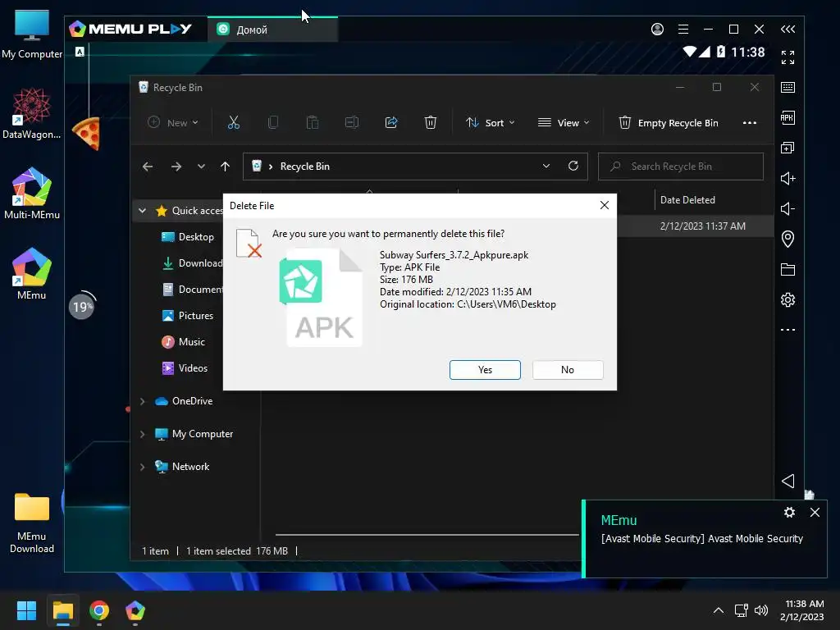The height and width of the screenshot is (630, 840).
Task: Click the Search Recycle Bin field
Action: (680, 167)
